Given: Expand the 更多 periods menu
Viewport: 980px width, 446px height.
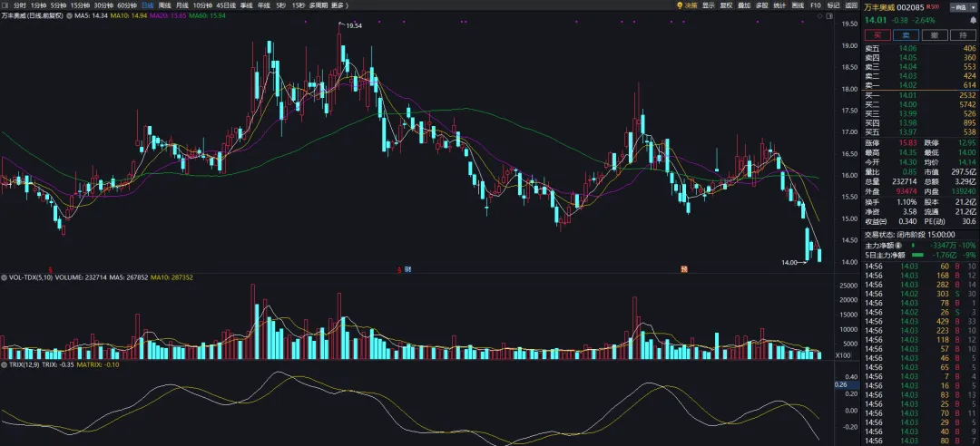Looking at the screenshot, I should [x=339, y=5].
